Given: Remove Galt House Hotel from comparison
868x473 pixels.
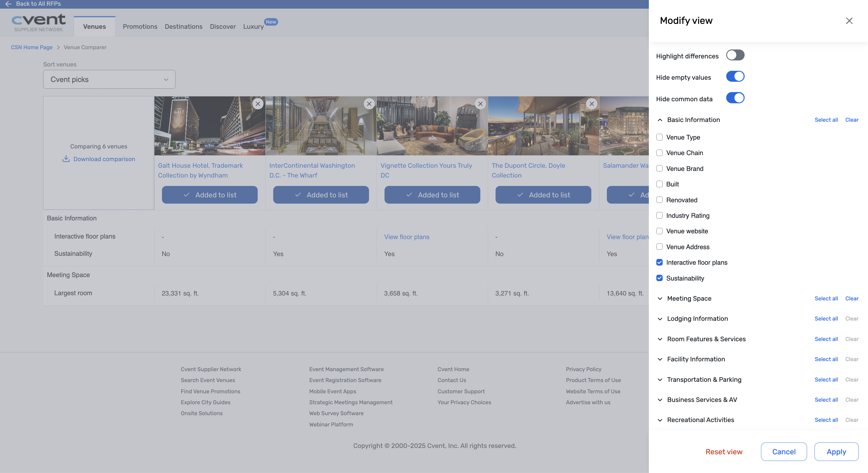Looking at the screenshot, I should [258, 104].
